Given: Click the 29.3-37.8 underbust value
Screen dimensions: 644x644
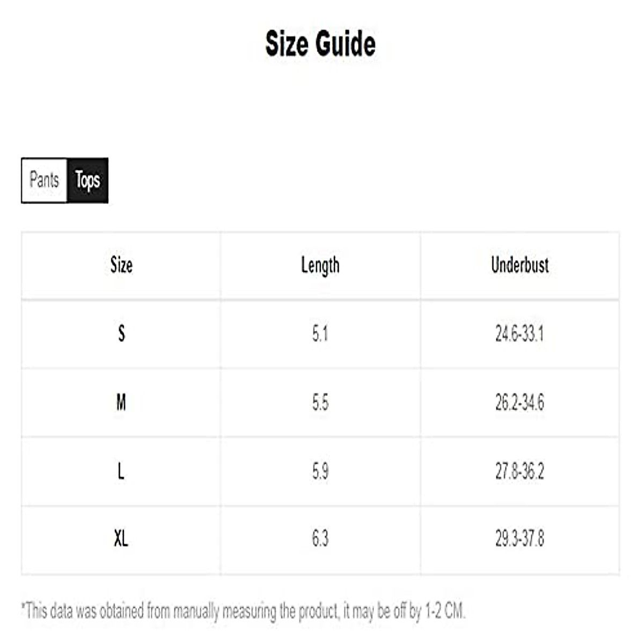Looking at the screenshot, I should (x=519, y=538).
